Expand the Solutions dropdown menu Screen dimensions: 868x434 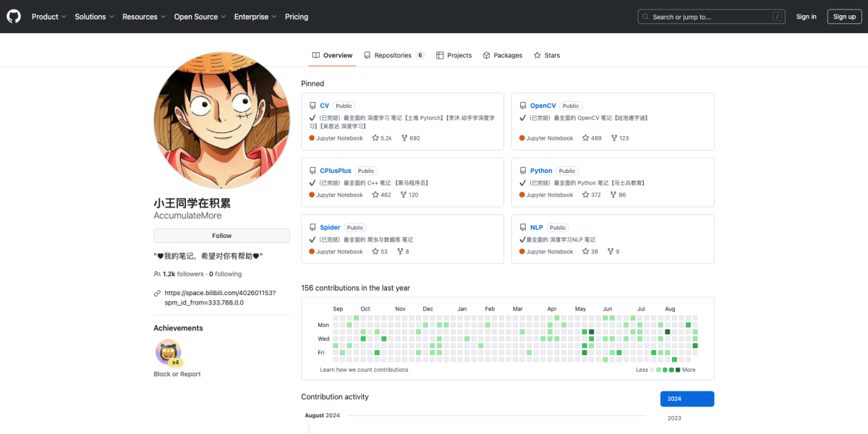pyautogui.click(x=94, y=17)
